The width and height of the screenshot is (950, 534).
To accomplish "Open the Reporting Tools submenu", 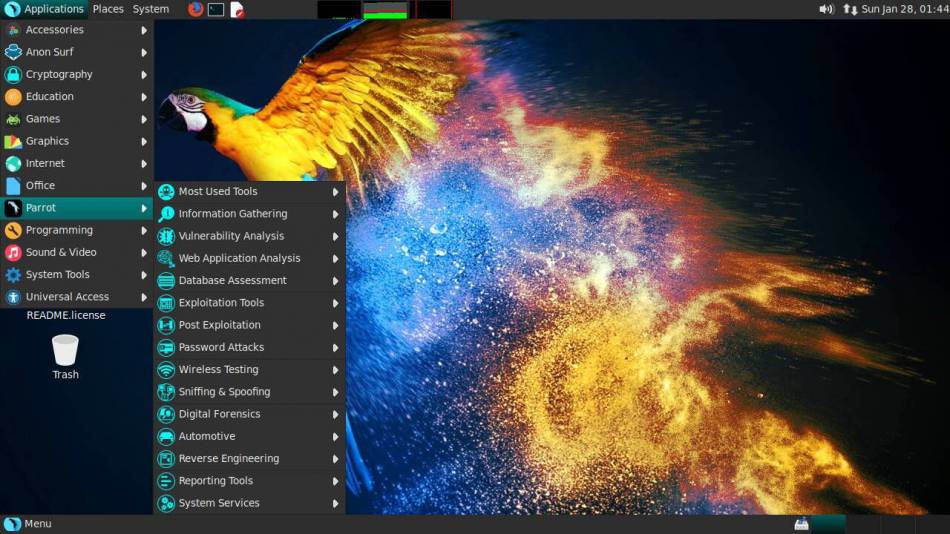I will 250,481.
